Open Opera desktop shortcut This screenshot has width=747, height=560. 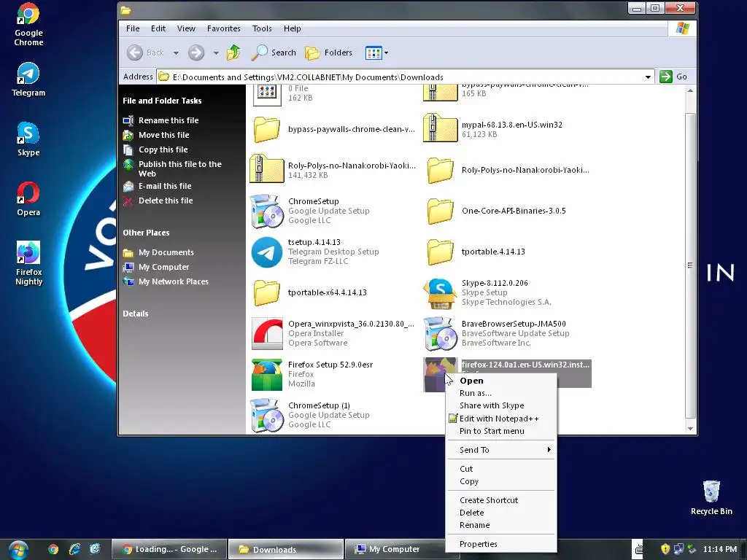pos(28,199)
